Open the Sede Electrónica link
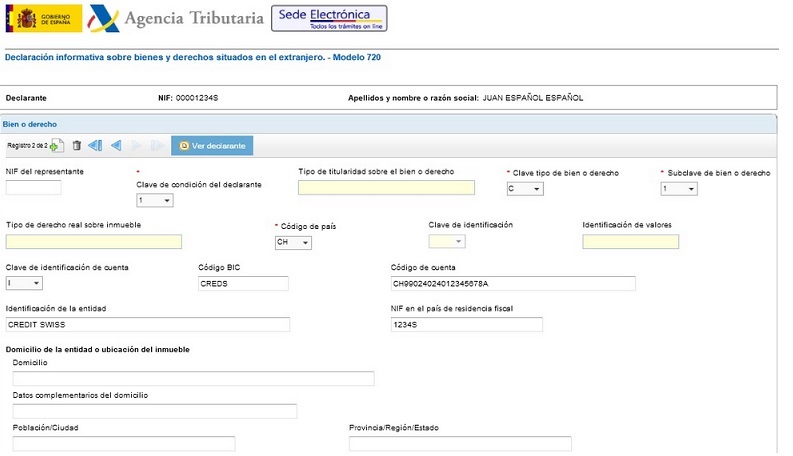This screenshot has width=793, height=456. [329, 18]
